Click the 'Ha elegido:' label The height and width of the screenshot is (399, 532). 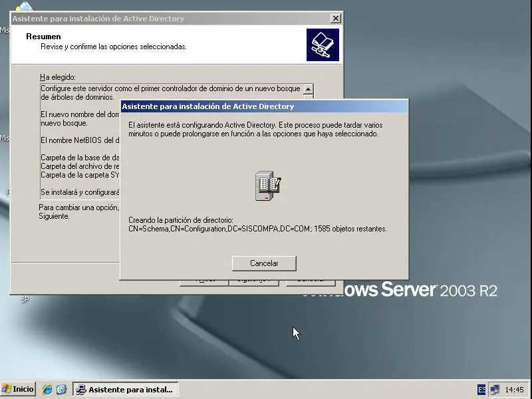pos(58,77)
